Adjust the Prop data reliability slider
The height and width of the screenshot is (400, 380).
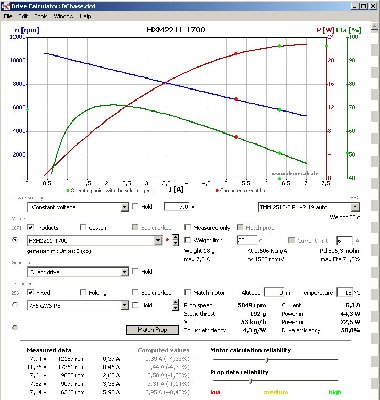(x=251, y=381)
